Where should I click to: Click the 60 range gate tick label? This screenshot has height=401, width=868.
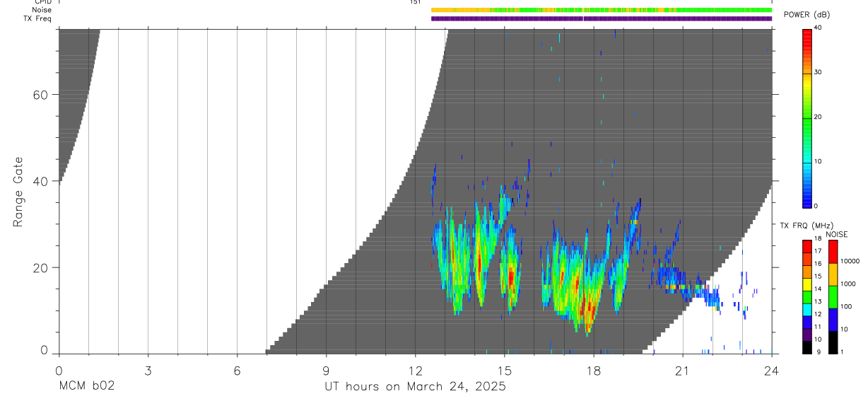pyautogui.click(x=40, y=95)
